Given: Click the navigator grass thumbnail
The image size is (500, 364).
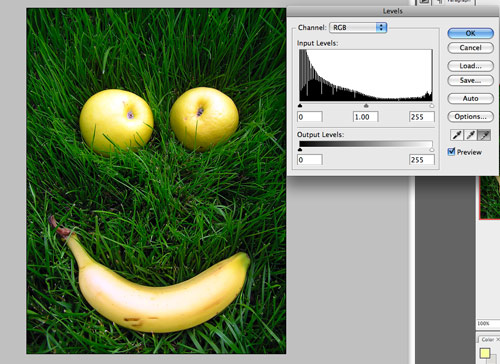Looking at the screenshot, I should point(489,197).
